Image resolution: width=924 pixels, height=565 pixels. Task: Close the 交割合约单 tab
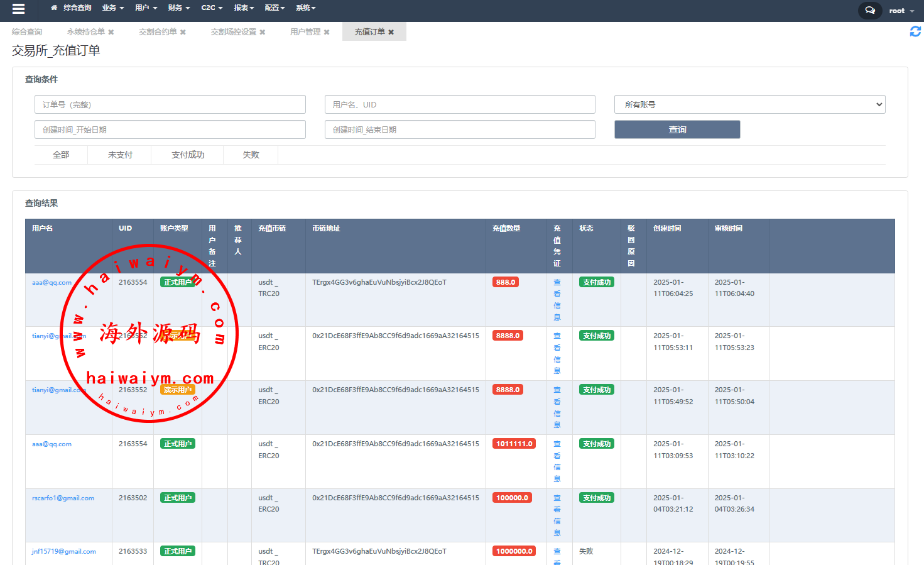pyautogui.click(x=183, y=32)
